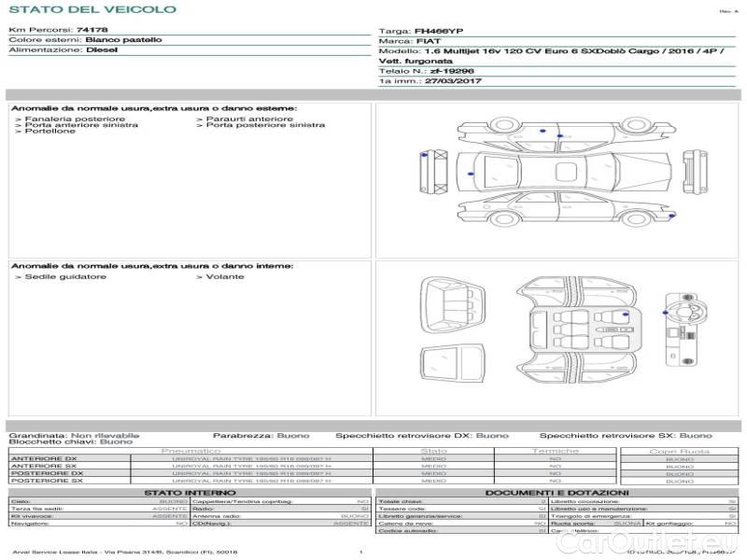Click the top view car outline
Image resolution: width=747 pixels, height=560 pixels.
562,171
